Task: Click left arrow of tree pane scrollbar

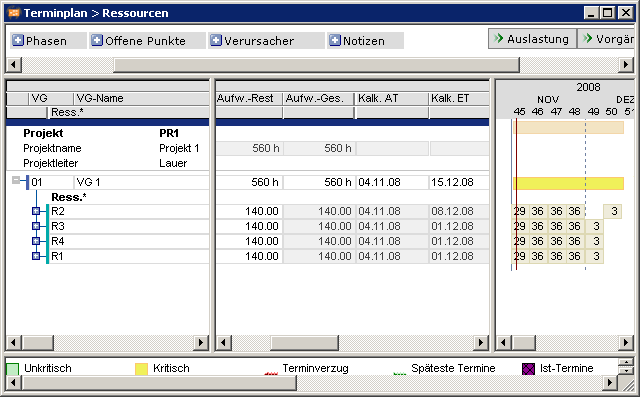Action: (14, 342)
